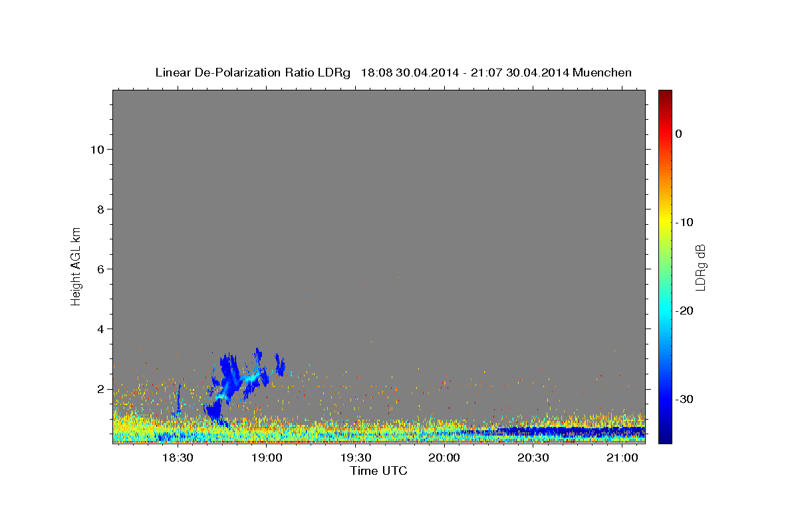Click the colorbar -30 dB label
The image size is (798, 532).
684,399
